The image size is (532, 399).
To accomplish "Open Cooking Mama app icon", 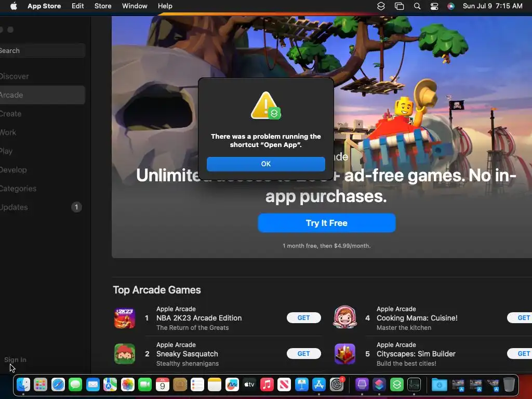I will (345, 317).
